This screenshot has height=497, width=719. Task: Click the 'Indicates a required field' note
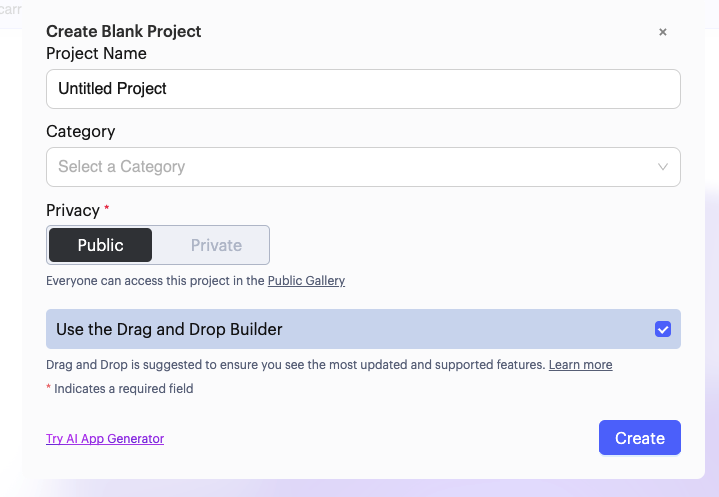pyautogui.click(x=123, y=388)
